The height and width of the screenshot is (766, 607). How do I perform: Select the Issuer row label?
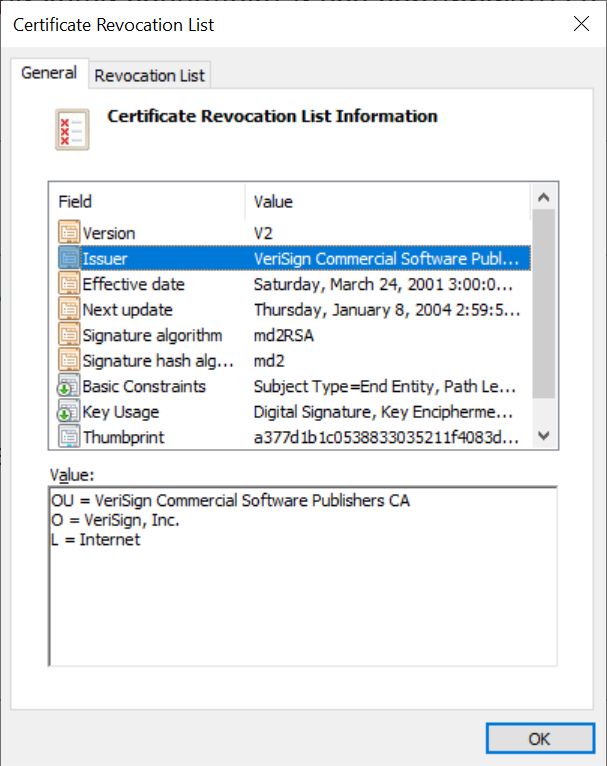click(x=105, y=258)
